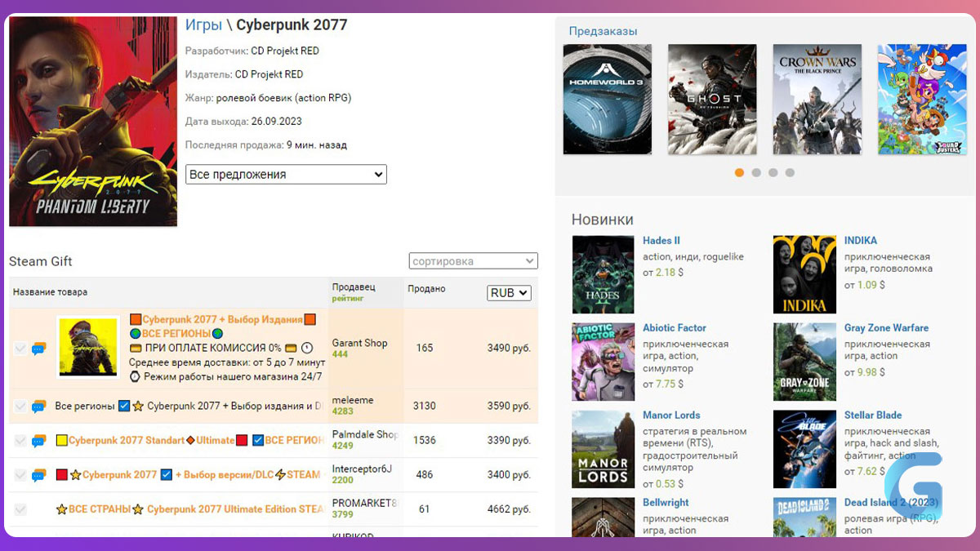Click the price '3590 руб.'
Image resolution: width=980 pixels, height=551 pixels.
pos(509,406)
